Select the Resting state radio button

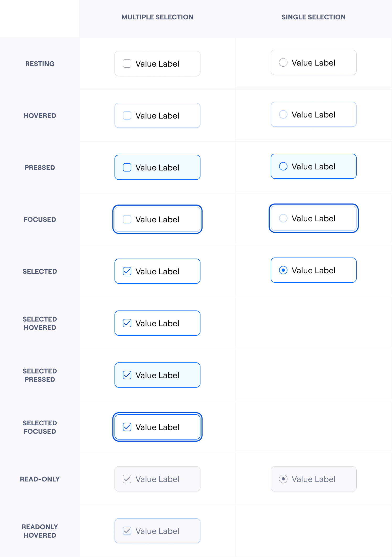(x=283, y=62)
